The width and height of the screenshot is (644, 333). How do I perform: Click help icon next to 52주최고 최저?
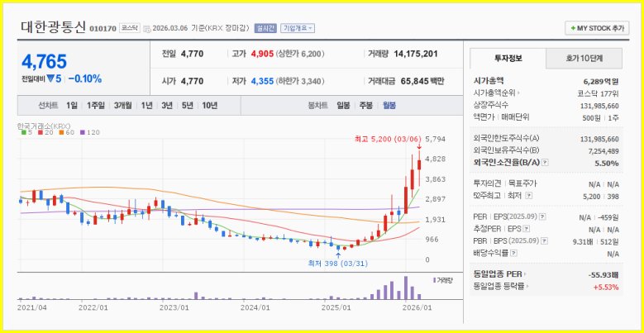(529, 196)
